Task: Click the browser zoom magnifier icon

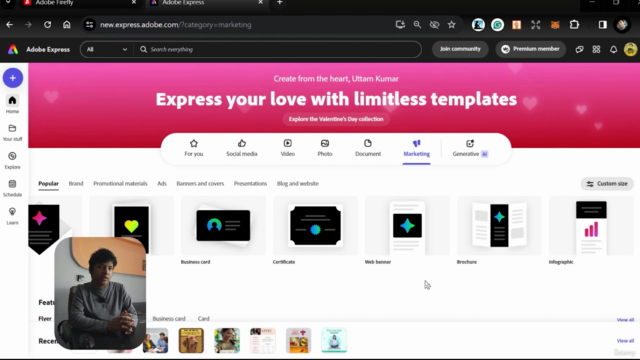Action: point(417,25)
